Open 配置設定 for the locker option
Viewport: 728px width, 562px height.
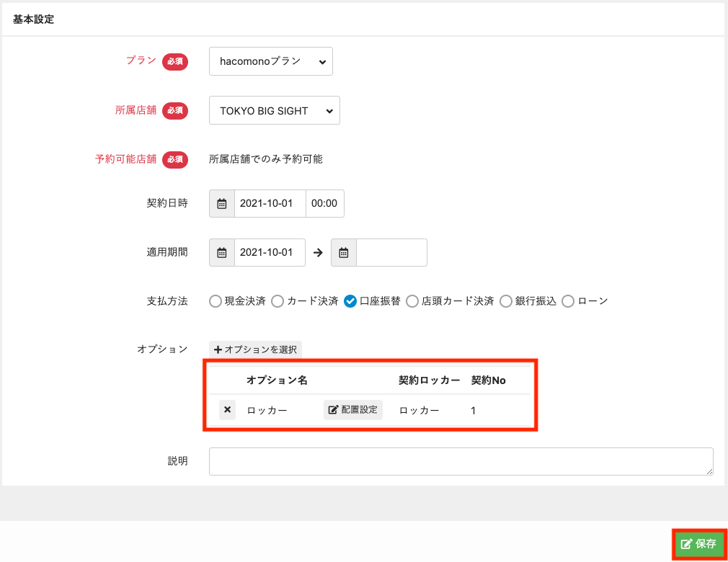pos(353,410)
